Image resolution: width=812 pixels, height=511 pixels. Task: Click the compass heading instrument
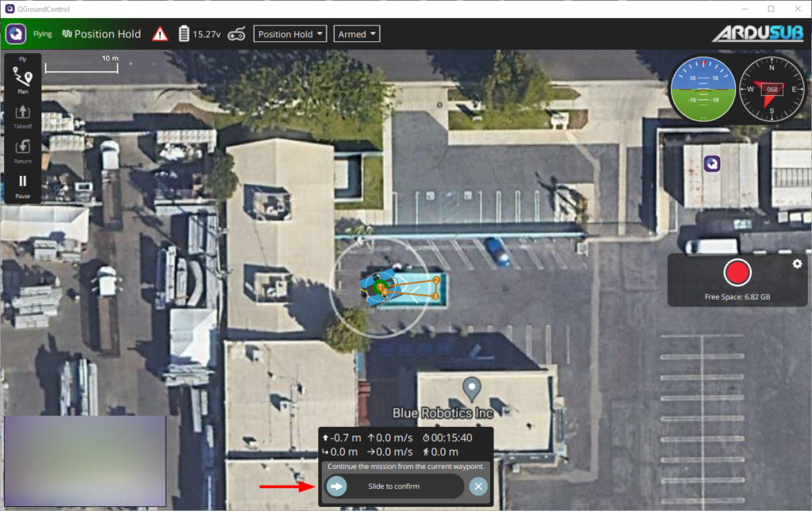(771, 89)
